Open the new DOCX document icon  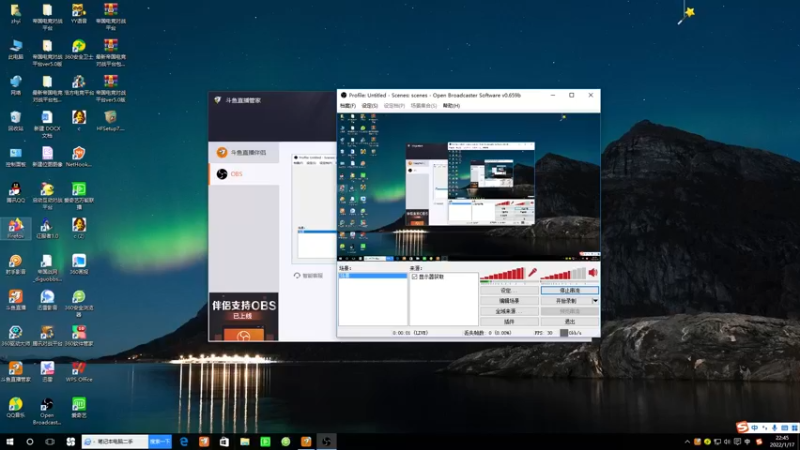click(x=47, y=124)
